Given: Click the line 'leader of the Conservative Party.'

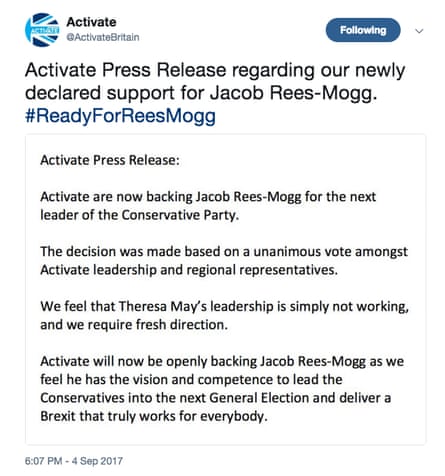Looking at the screenshot, I should (140, 215).
